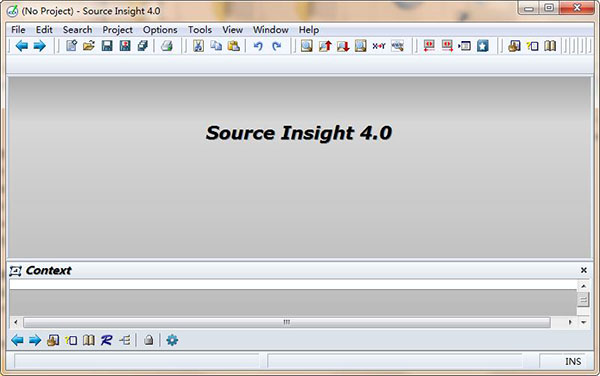Click the Redo arrow icon

pos(276,46)
